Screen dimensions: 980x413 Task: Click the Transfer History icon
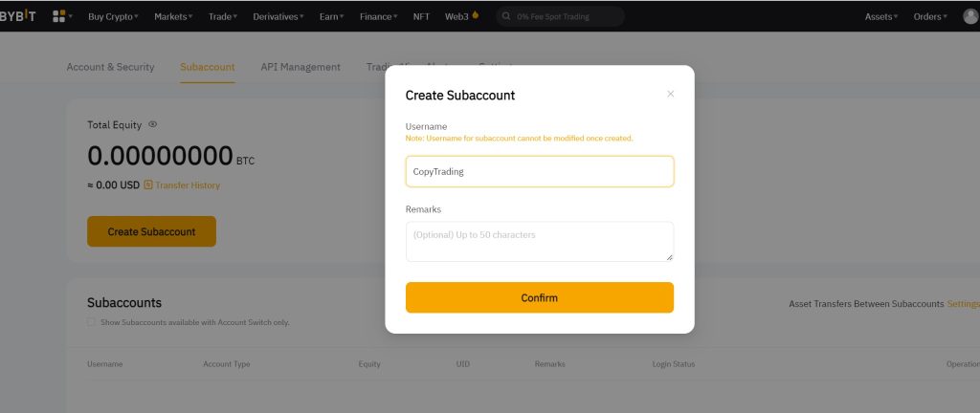148,185
